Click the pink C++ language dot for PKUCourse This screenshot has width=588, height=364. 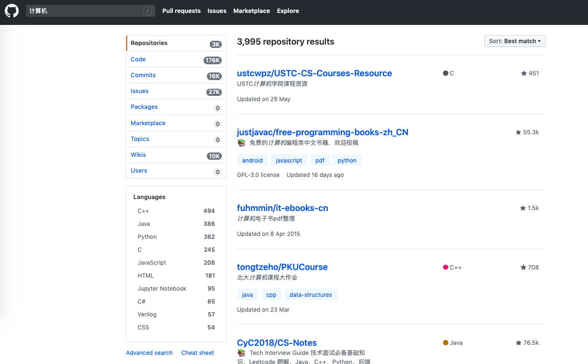coord(445,268)
